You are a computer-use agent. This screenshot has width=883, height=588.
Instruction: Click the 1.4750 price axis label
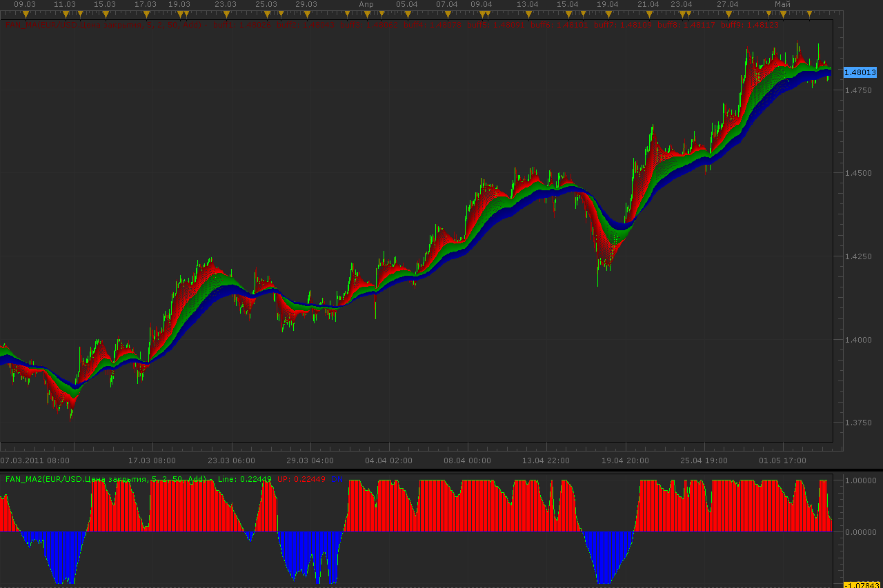859,90
